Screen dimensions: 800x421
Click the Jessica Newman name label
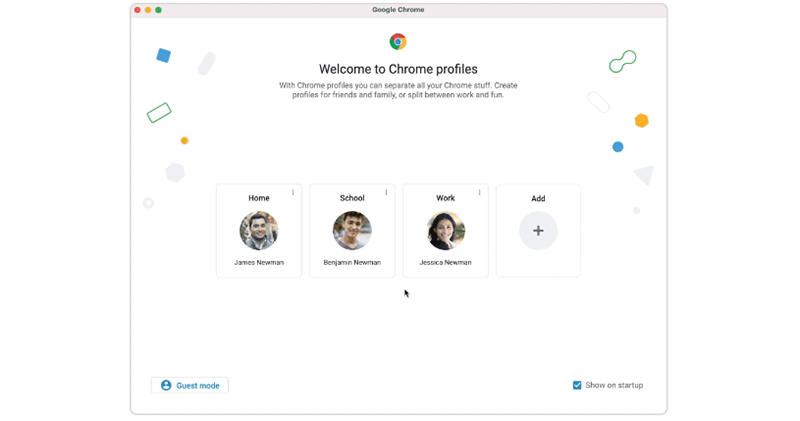445,263
